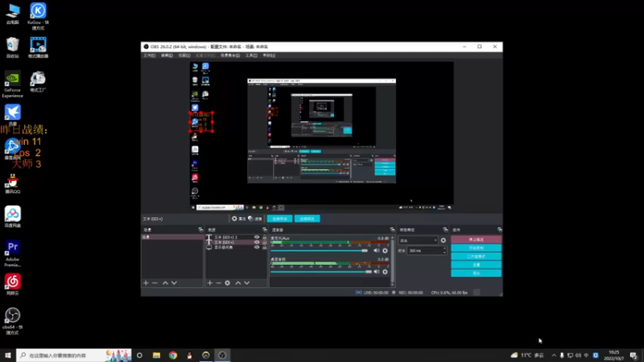The height and width of the screenshot is (362, 644).
Task: Open Filters (滤镜) in the source toolbar
Action: (x=255, y=219)
